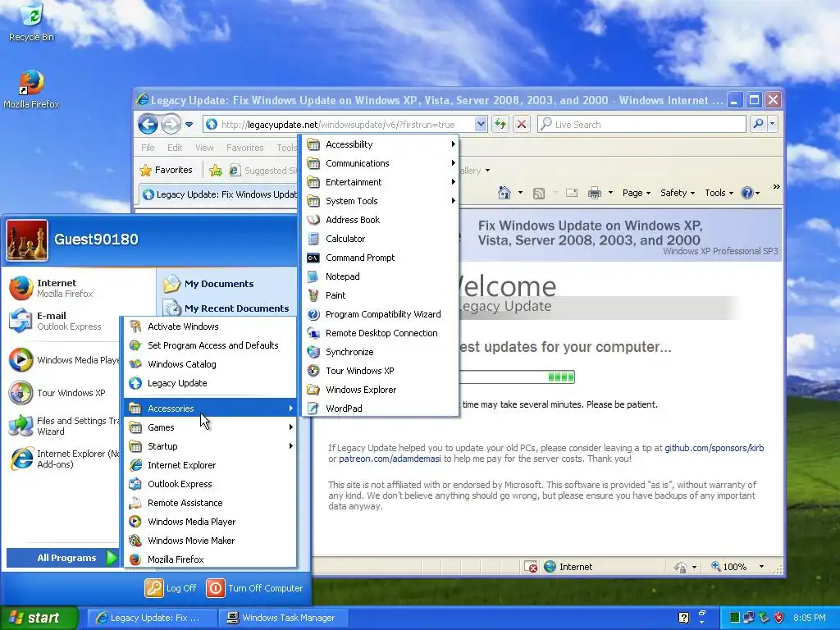
Task: Select Tour Windows XP in Accessories submenu
Action: [381, 371]
